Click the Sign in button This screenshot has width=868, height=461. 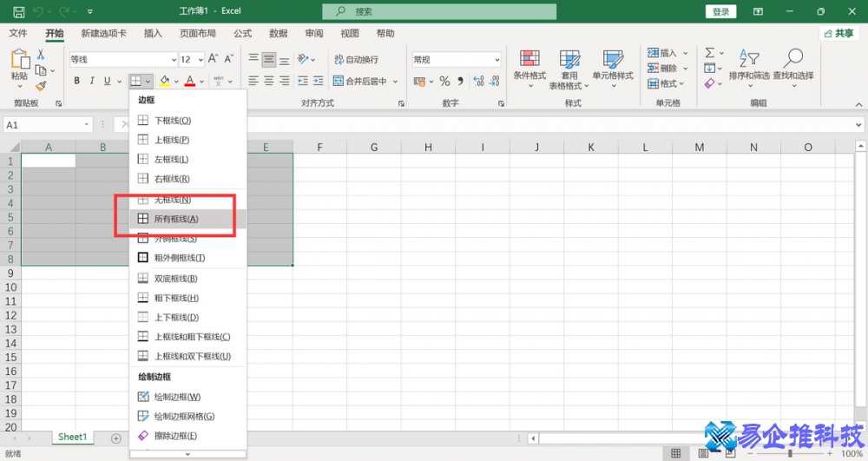click(721, 11)
